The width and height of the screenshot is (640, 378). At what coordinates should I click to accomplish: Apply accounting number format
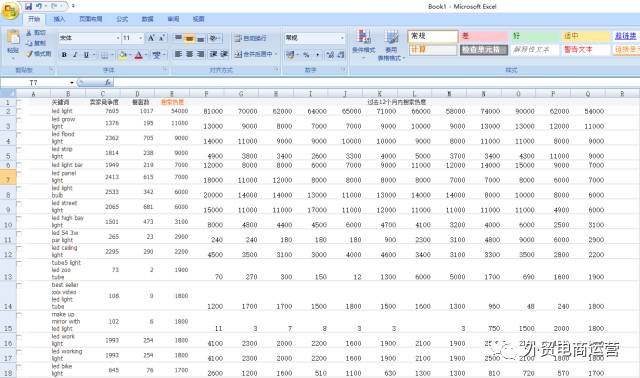tap(290, 55)
